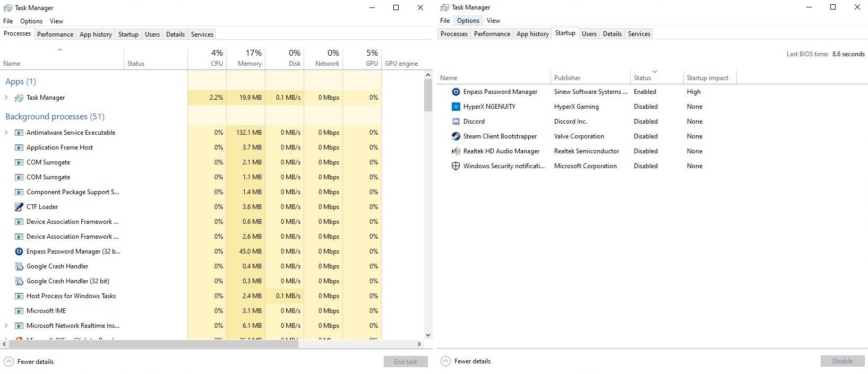
Task: Open the Options menu in left window
Action: click(x=31, y=21)
